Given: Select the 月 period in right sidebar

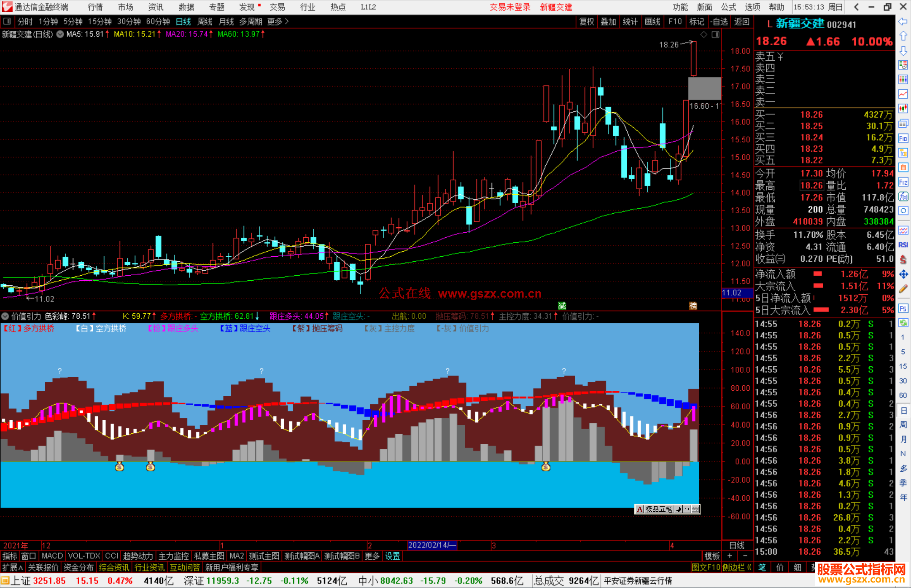Looking at the screenshot, I should [x=903, y=439].
